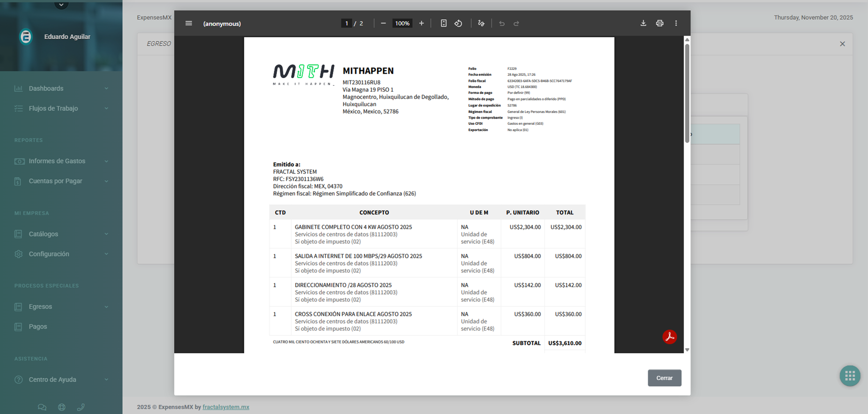Open the Informes de Gastos menu item

pyautogui.click(x=61, y=161)
